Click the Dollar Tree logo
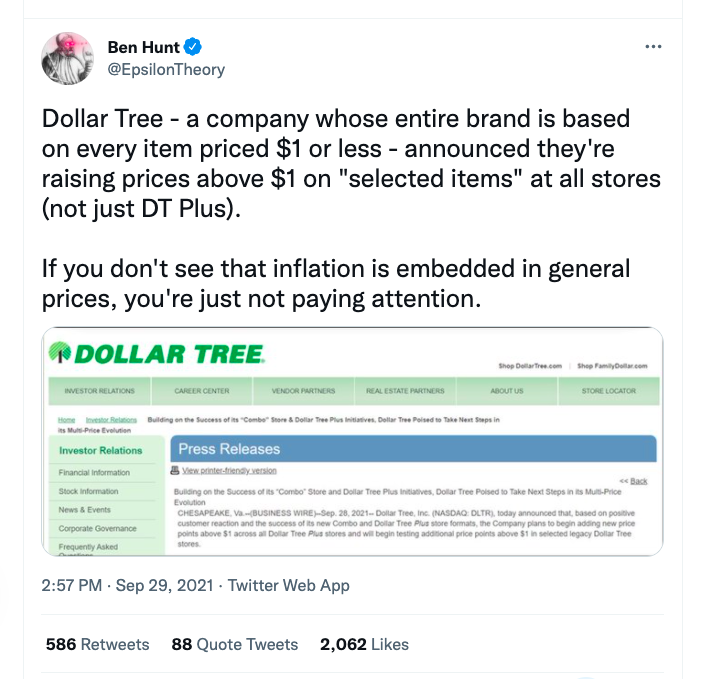The width and height of the screenshot is (703, 679). (x=157, y=353)
